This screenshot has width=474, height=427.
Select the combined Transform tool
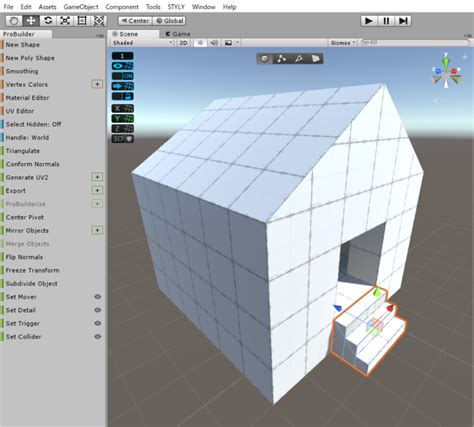(99, 21)
